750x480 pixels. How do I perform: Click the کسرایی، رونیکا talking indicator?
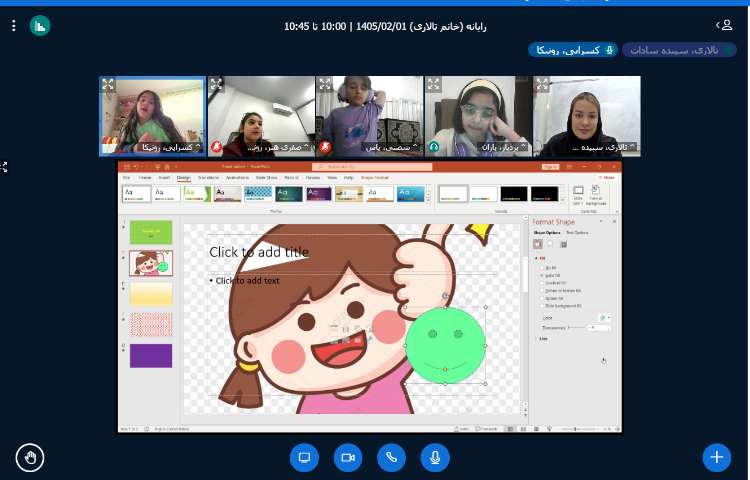click(573, 50)
